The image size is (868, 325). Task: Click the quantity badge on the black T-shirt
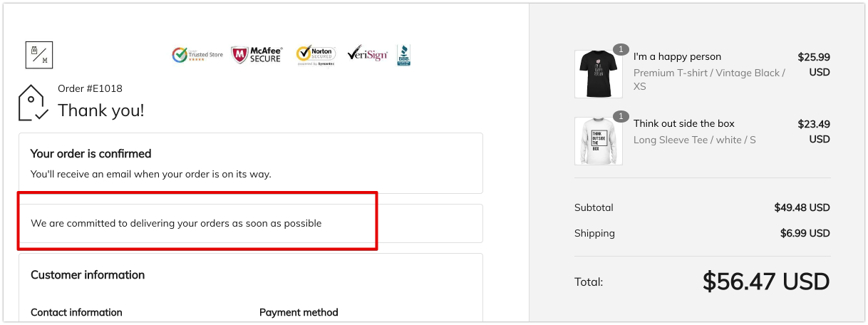(x=621, y=49)
